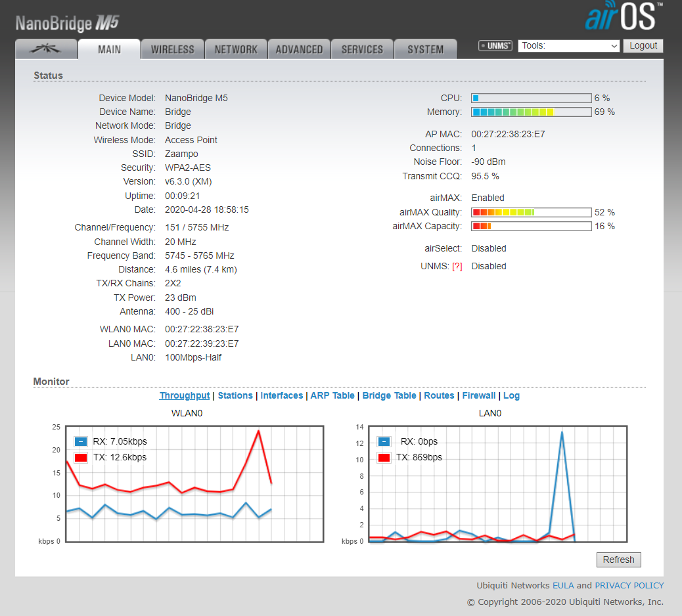
Task: Click the airOS logo
Action: 623,16
